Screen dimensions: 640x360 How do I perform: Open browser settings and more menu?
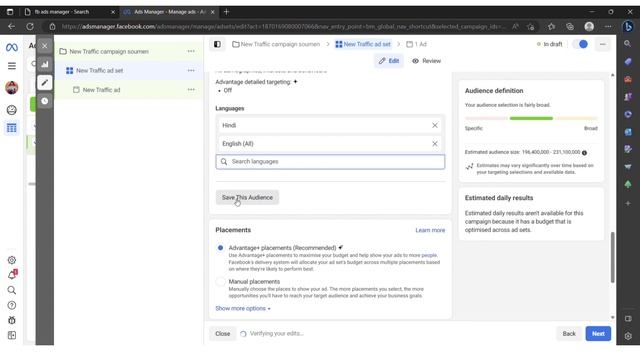pos(608,27)
